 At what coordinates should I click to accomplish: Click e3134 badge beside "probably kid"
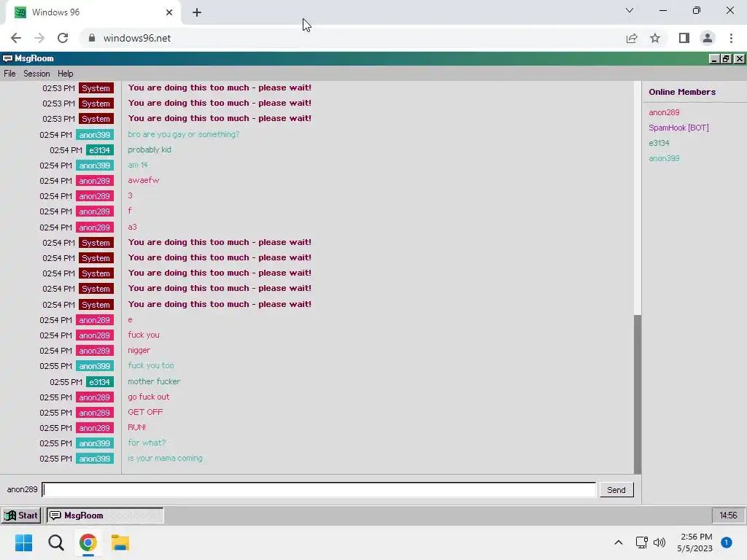(99, 150)
